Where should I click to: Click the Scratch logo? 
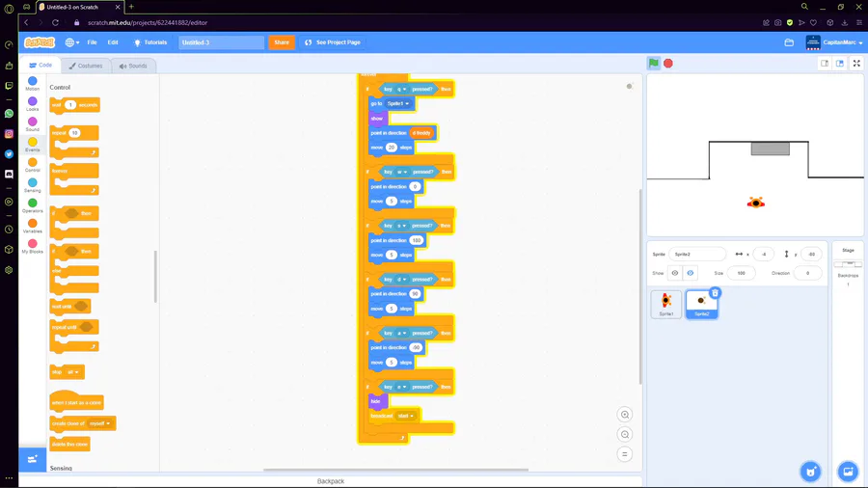pos(40,42)
